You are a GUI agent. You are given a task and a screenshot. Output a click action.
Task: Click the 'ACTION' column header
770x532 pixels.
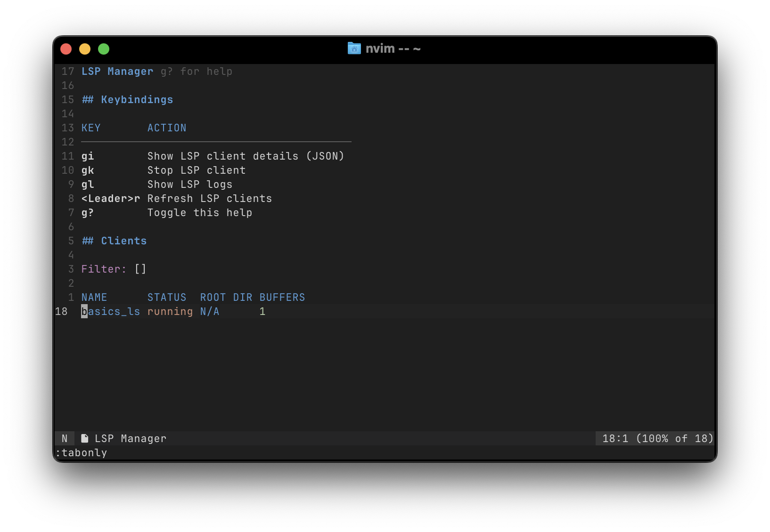(x=167, y=128)
